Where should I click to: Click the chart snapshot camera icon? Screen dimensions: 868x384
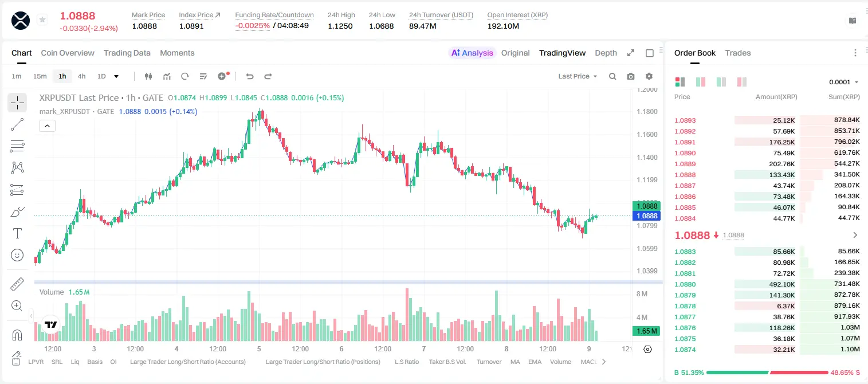[631, 76]
